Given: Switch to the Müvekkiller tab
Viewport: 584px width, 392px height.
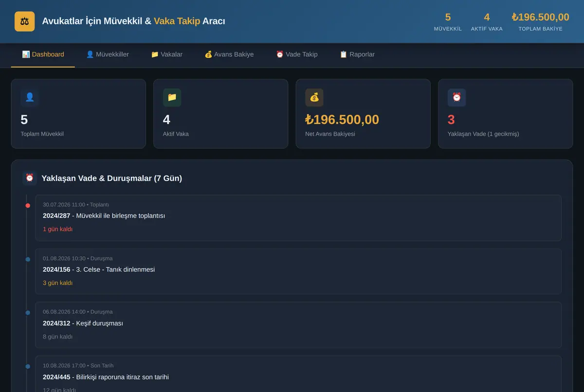Looking at the screenshot, I should click(108, 54).
